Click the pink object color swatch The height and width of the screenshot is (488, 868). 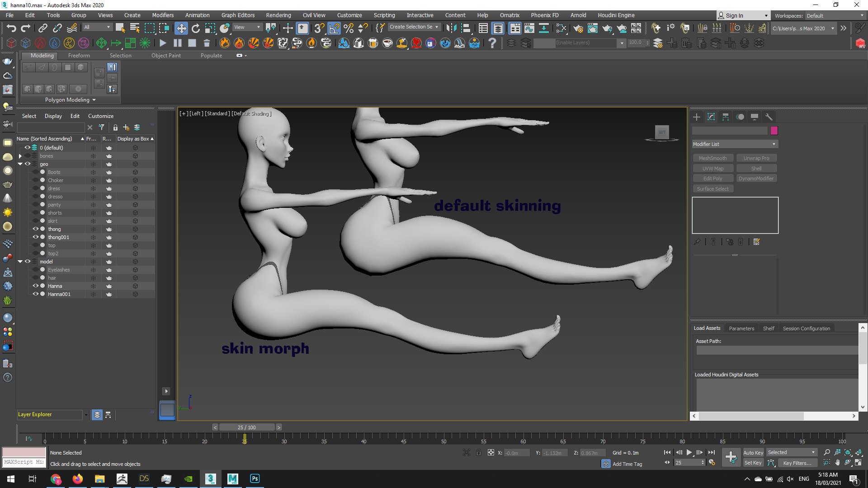[774, 131]
